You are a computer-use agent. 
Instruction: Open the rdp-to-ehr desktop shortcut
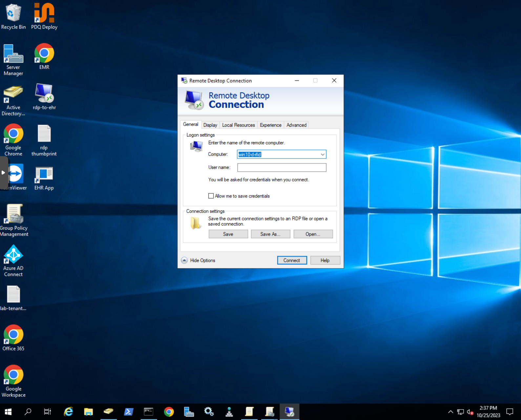coord(44,94)
